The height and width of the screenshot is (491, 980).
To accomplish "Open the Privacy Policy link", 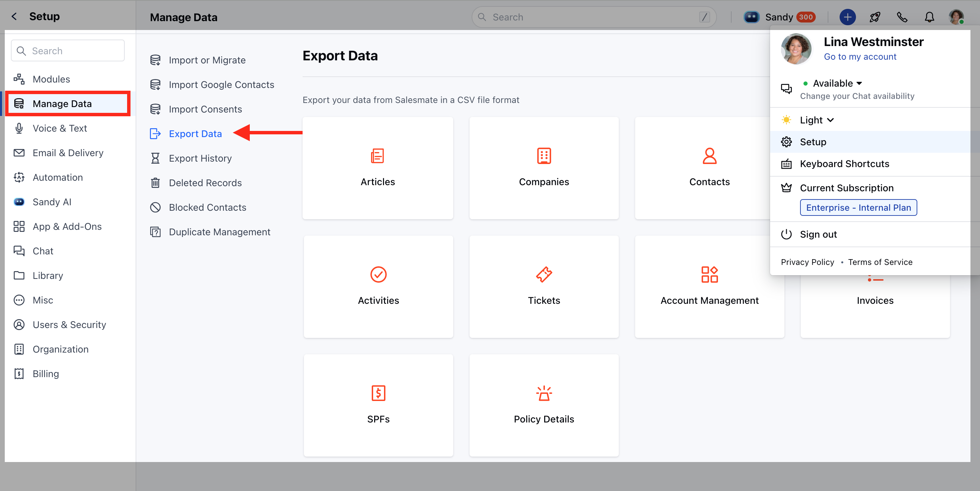I will coord(807,262).
